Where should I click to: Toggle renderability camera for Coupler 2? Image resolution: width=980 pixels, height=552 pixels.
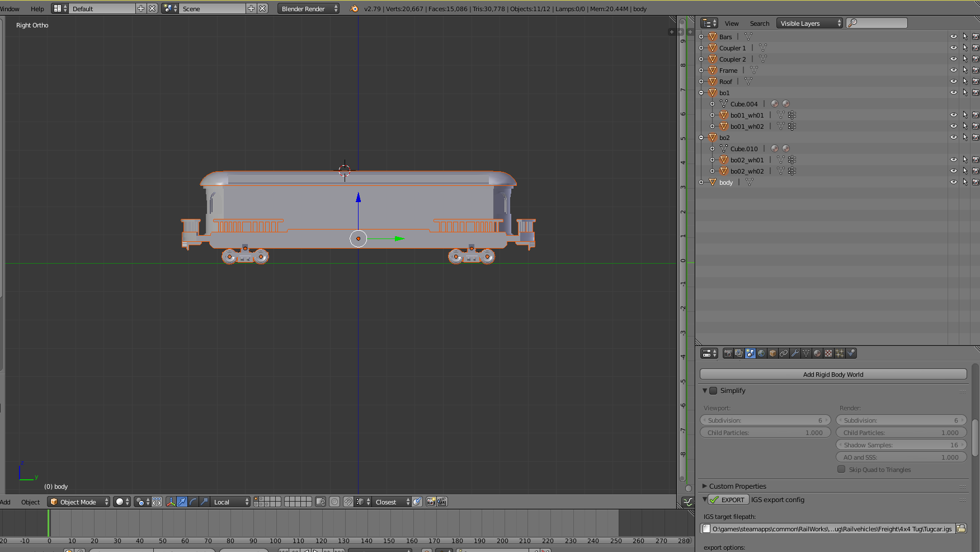pyautogui.click(x=976, y=59)
